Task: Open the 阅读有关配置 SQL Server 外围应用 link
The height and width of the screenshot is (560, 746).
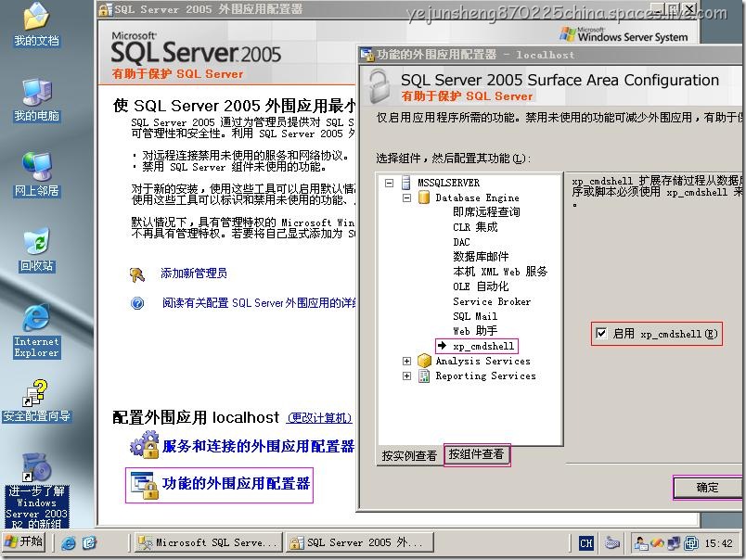Action: pos(259,303)
